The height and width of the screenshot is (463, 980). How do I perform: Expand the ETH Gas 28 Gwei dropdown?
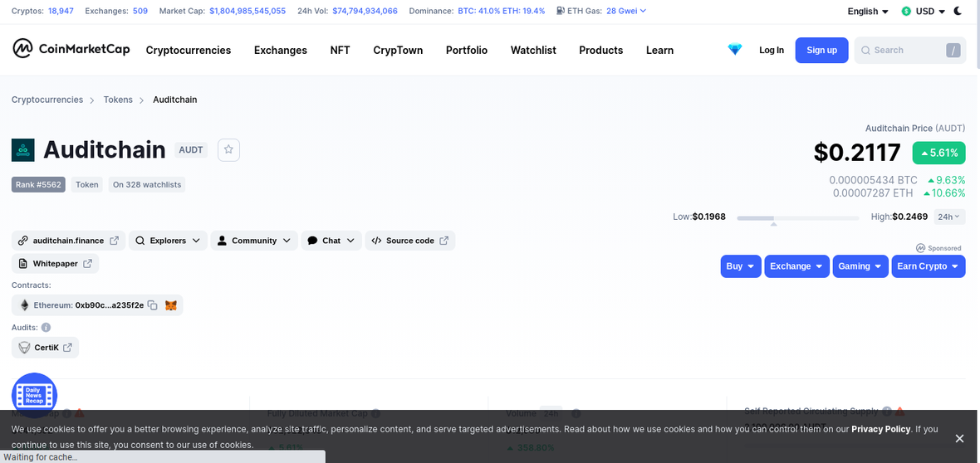(x=626, y=11)
